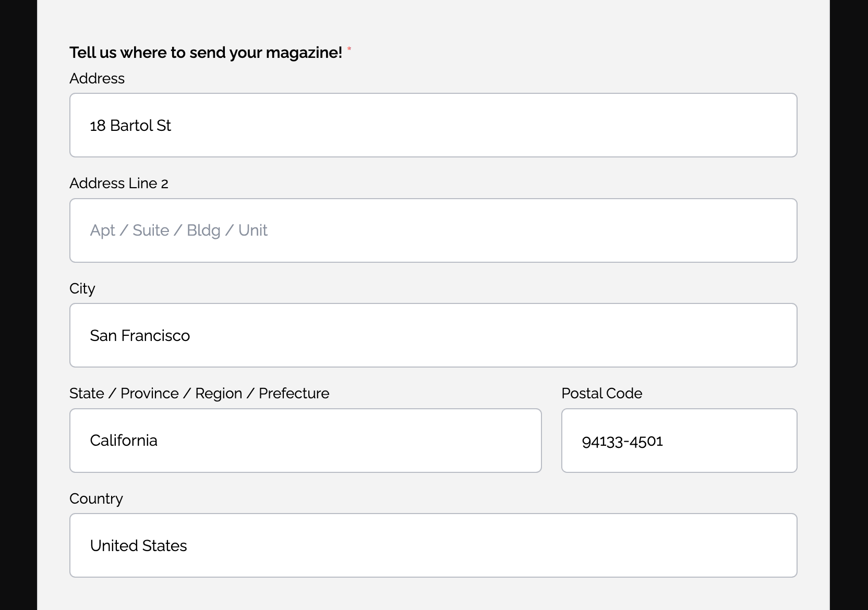
Task: Click the "United States" country value
Action: click(x=138, y=546)
